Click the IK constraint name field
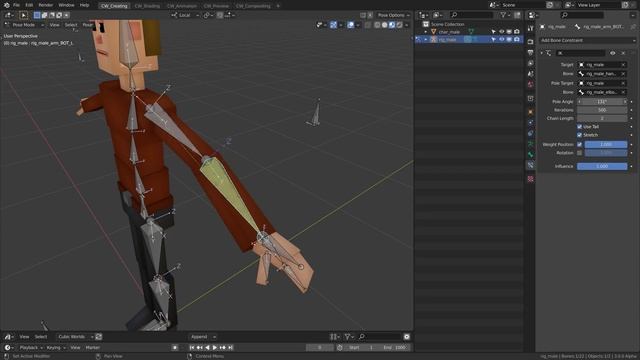 580,53
